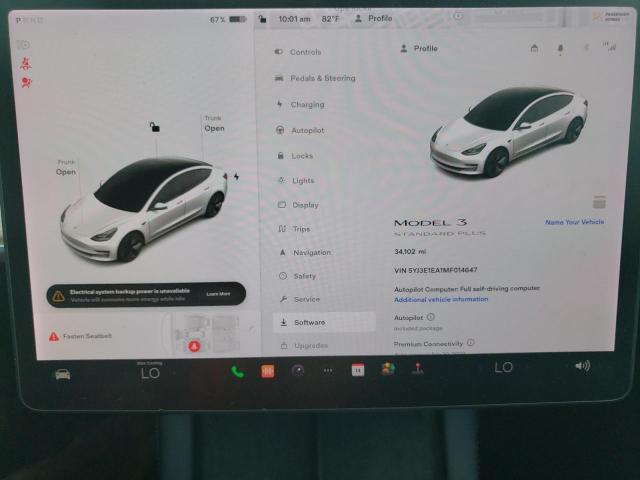Open the all apps ellipsis
This screenshot has height=480, width=640.
coord(328,371)
